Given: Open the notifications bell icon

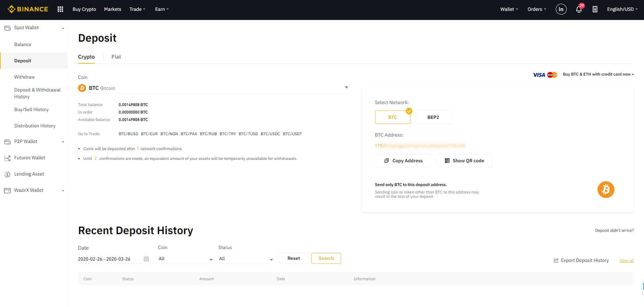Looking at the screenshot, I should [579, 9].
